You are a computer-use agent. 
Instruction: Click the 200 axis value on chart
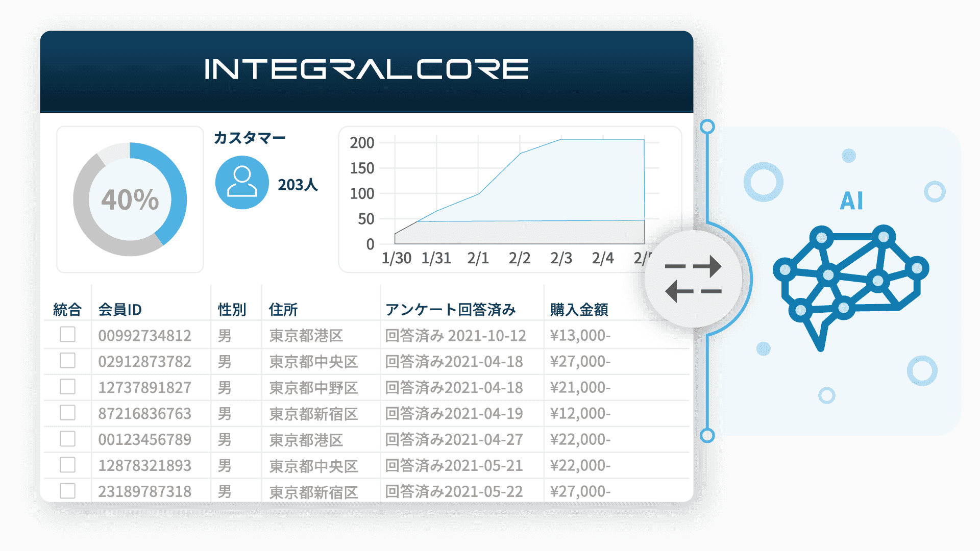pyautogui.click(x=362, y=142)
